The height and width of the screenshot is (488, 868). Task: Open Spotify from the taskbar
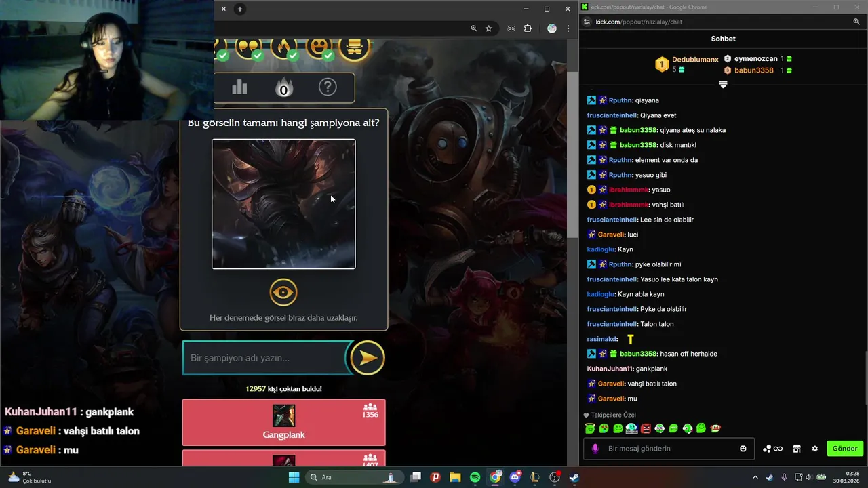[475, 477]
